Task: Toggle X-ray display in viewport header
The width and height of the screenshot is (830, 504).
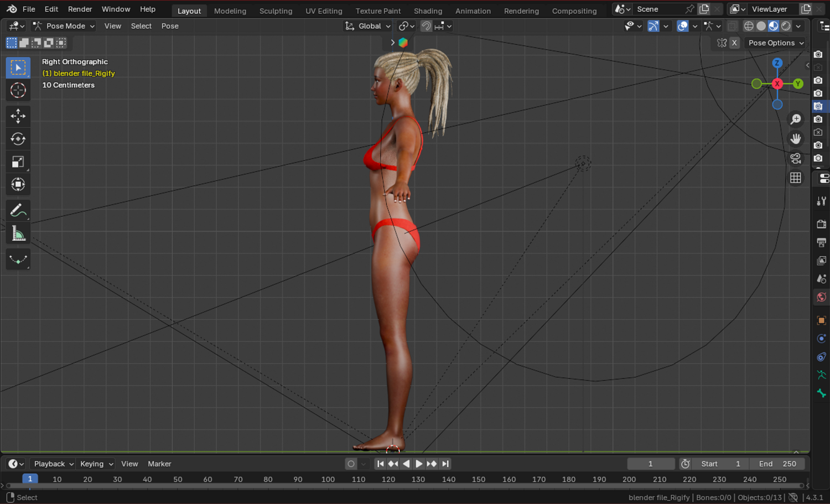Action: click(732, 26)
